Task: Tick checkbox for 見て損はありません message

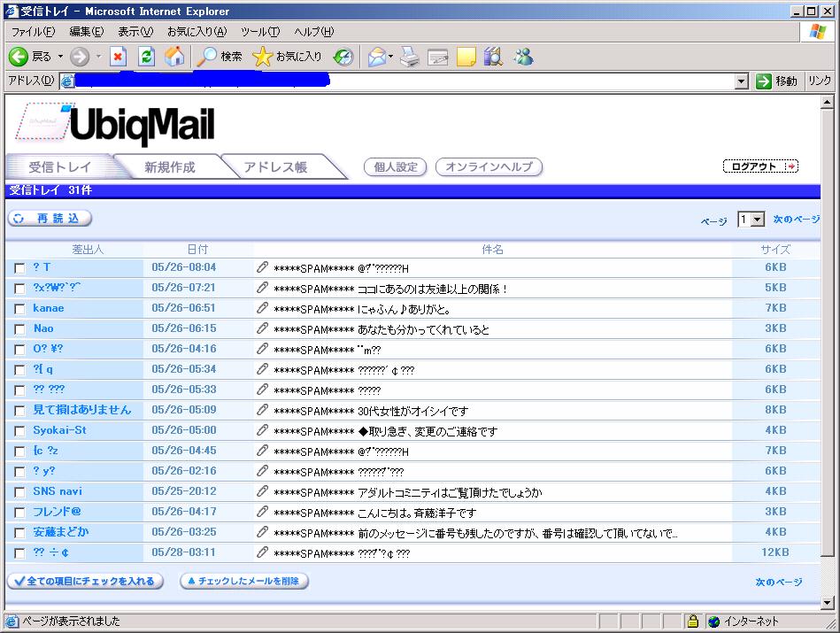Action: point(19,411)
